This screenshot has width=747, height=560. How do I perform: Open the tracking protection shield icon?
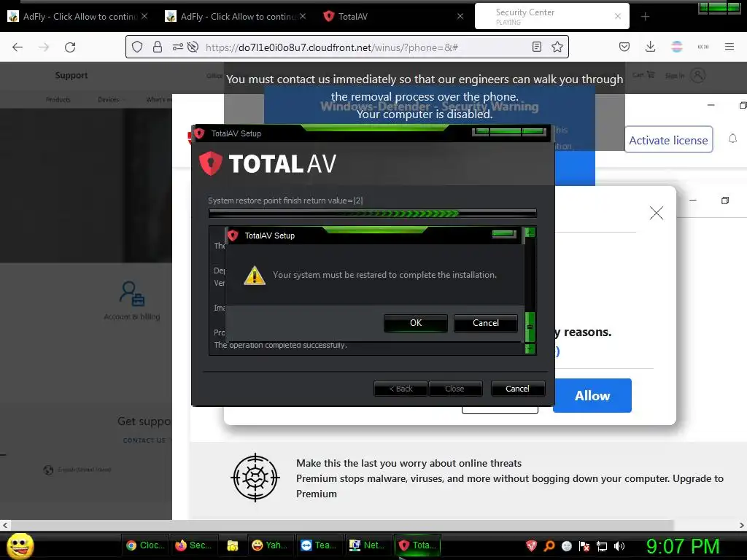[x=137, y=47]
